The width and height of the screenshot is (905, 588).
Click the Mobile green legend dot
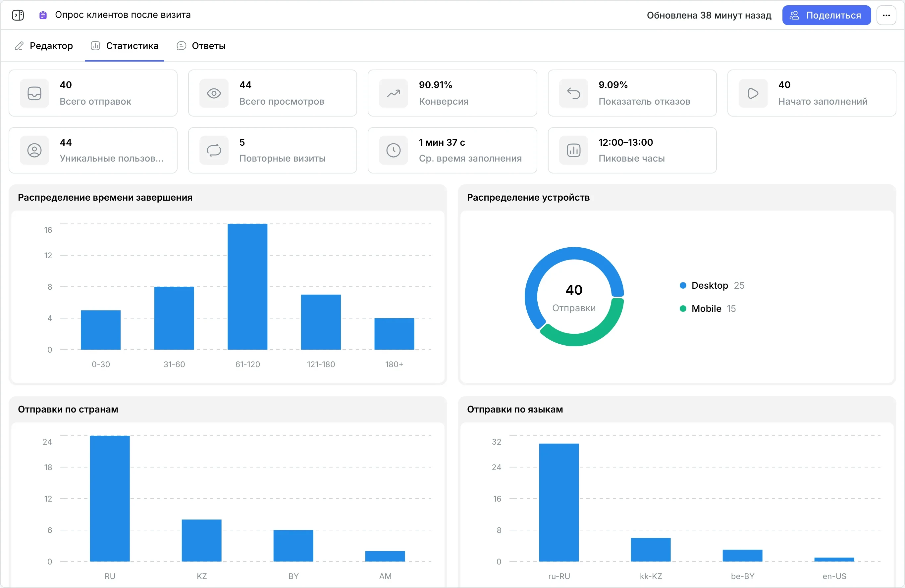tap(683, 309)
